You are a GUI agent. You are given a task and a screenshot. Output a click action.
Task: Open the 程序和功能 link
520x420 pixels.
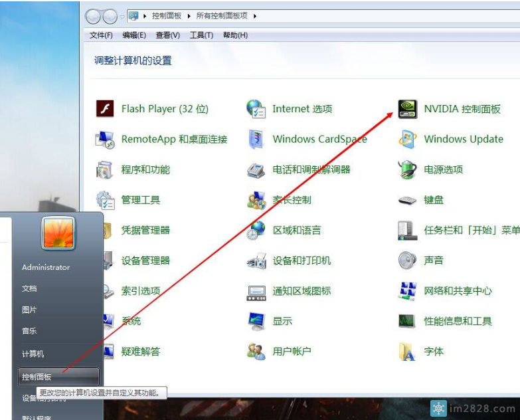(145, 169)
